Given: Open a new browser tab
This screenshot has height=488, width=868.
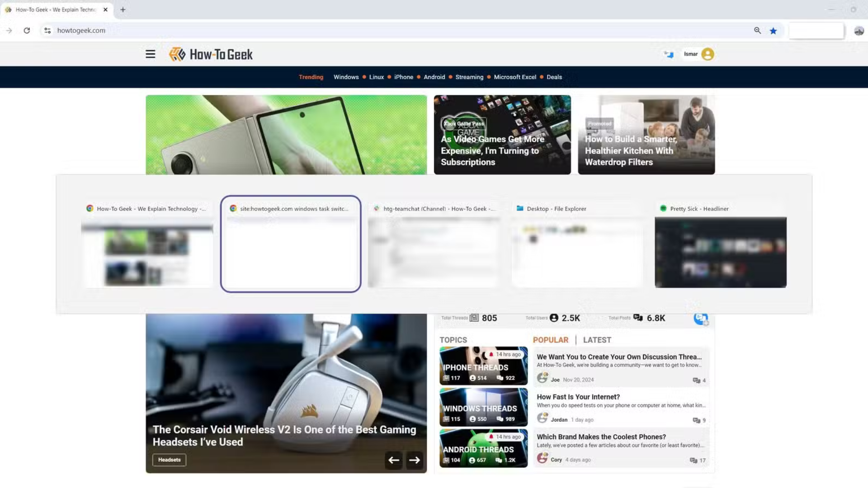Looking at the screenshot, I should 123,9.
